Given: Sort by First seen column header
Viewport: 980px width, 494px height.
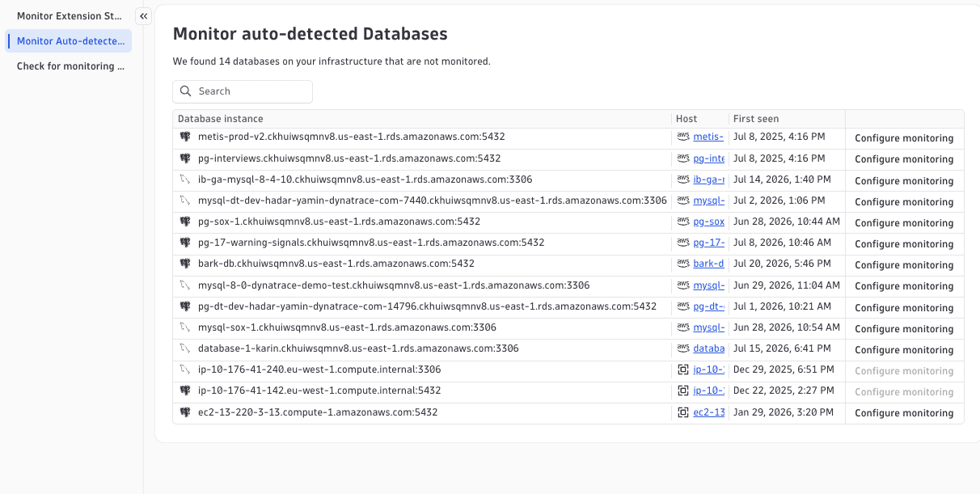Looking at the screenshot, I should [756, 119].
